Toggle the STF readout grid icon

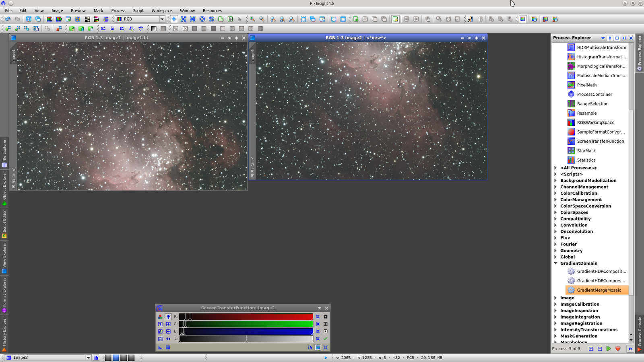[160, 339]
